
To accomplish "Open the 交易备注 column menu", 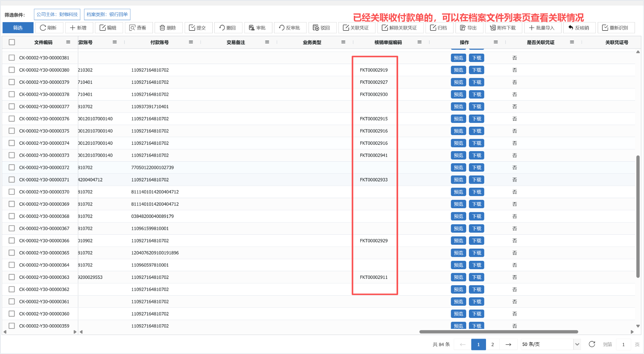I will pos(267,42).
